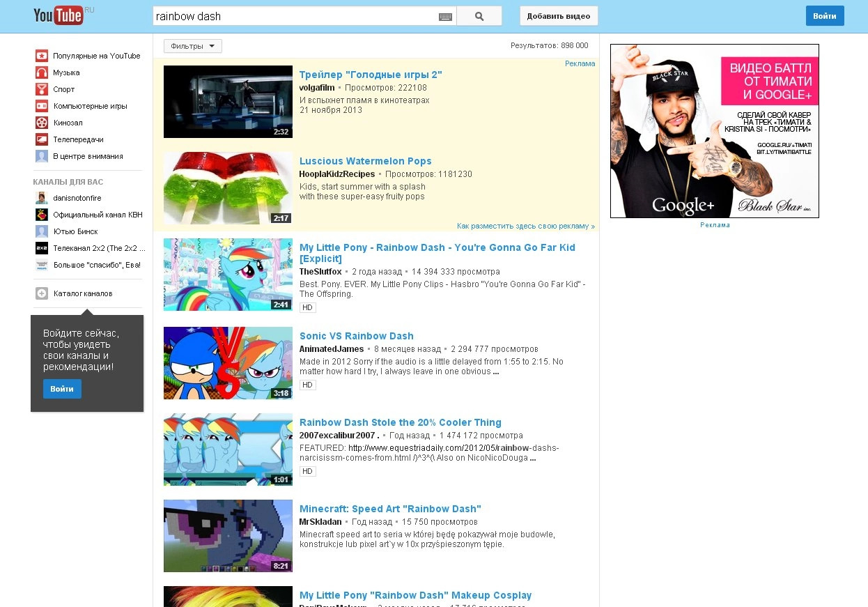The image size is (868, 607).
Task: Click Большое "спасибо", Ева! channel avatar
Action: click(x=42, y=265)
